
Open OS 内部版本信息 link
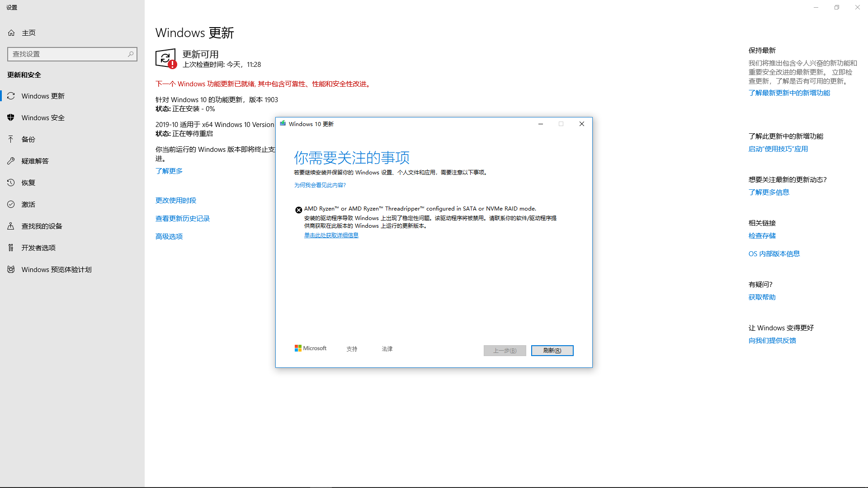coord(774,254)
